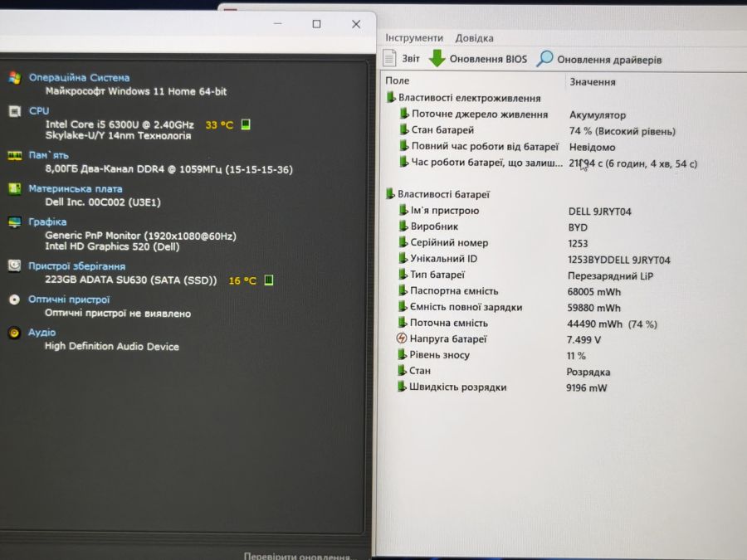Select the Повний час роботи від батареї row
Viewport: 747px width, 560px height.
(507, 147)
